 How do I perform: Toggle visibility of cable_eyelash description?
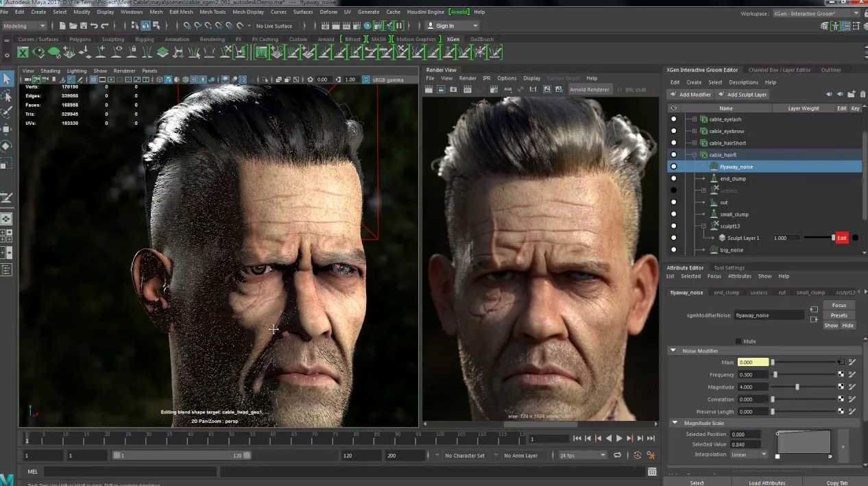673,119
